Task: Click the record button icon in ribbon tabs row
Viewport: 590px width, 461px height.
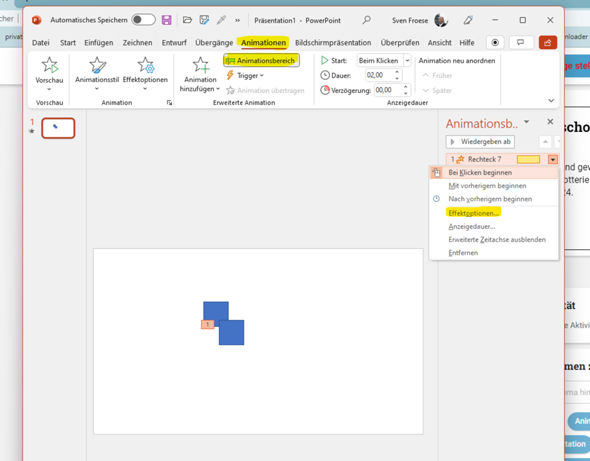Action: pyautogui.click(x=495, y=43)
